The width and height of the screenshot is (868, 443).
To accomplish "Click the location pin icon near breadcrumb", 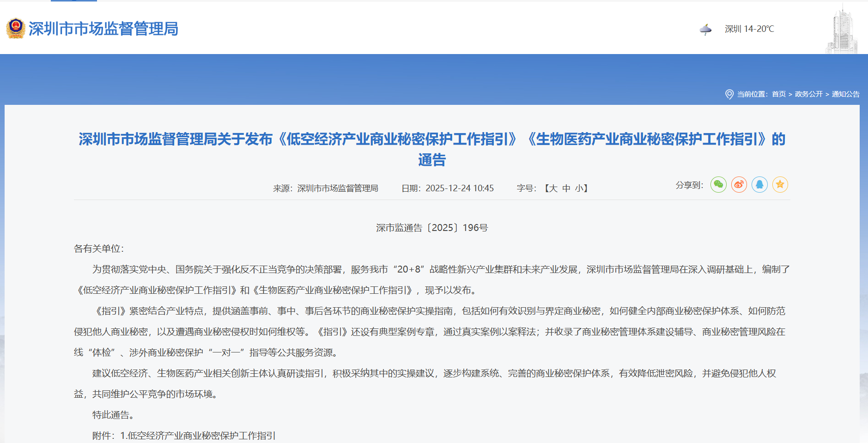I will coord(729,94).
